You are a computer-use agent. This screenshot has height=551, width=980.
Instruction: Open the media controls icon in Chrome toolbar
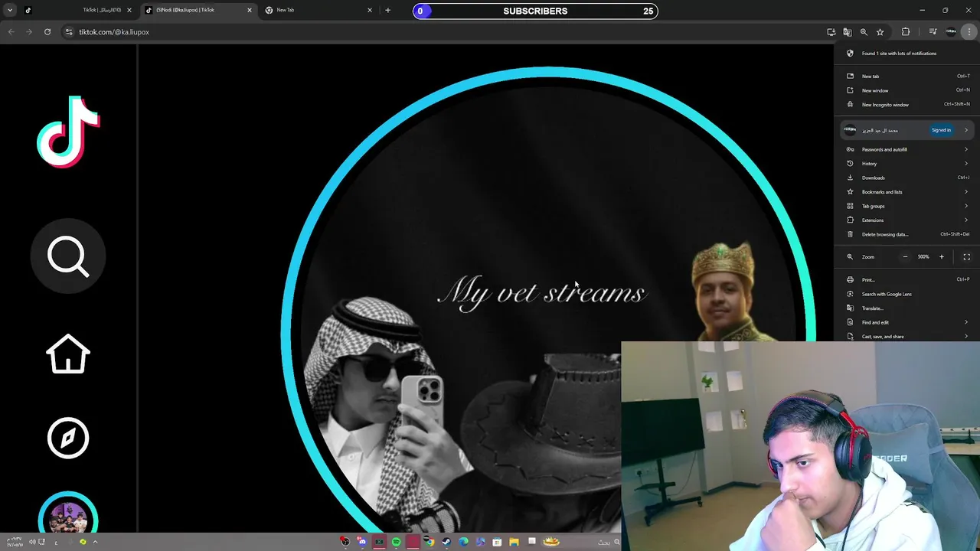933,32
